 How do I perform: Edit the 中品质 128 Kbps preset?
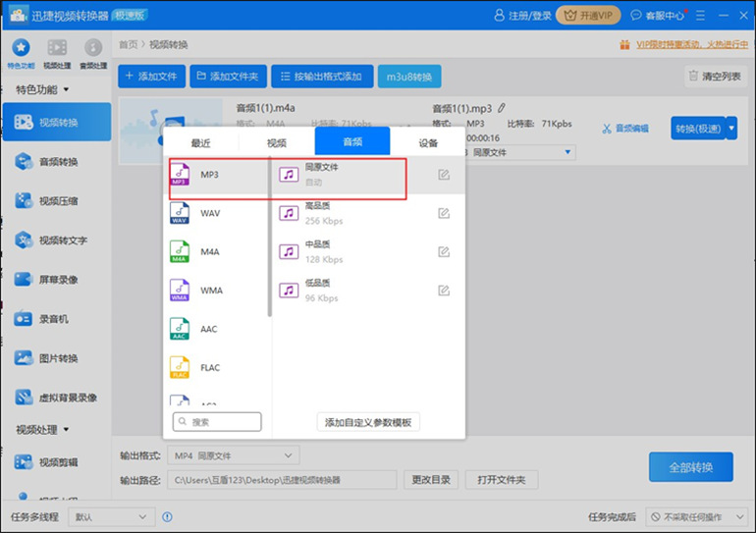444,251
